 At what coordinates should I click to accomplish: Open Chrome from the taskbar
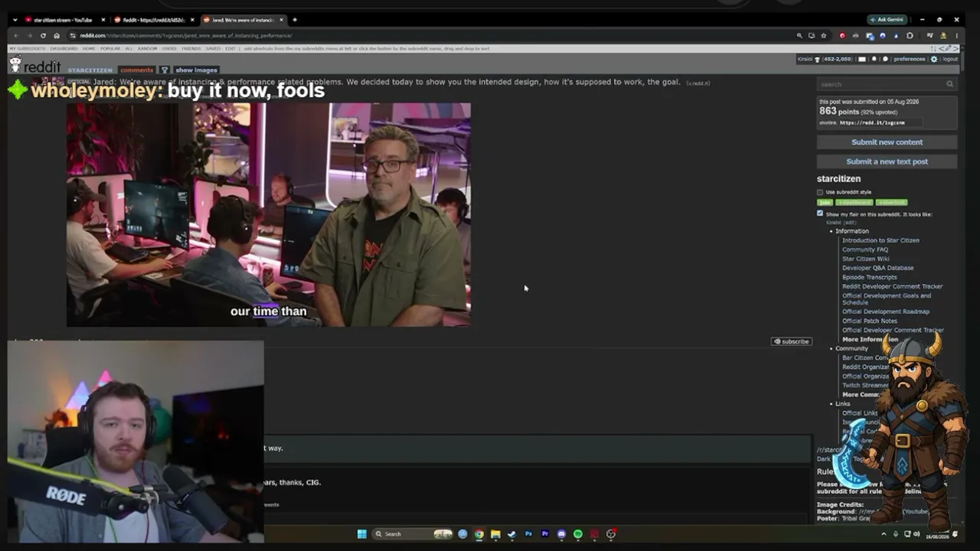(x=479, y=534)
